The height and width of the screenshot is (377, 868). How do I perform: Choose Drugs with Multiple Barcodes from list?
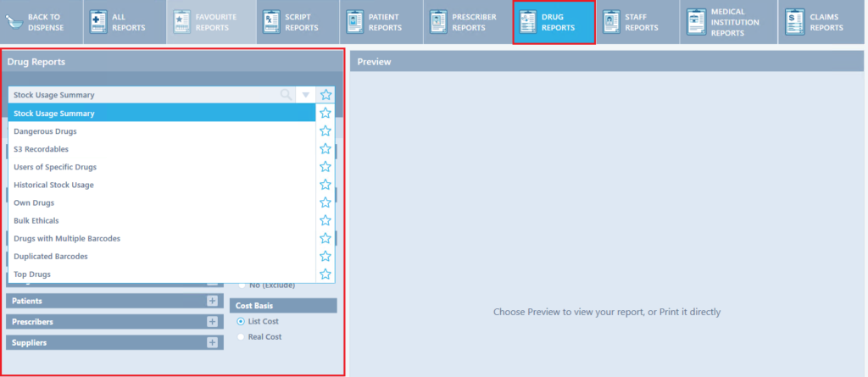(67, 238)
